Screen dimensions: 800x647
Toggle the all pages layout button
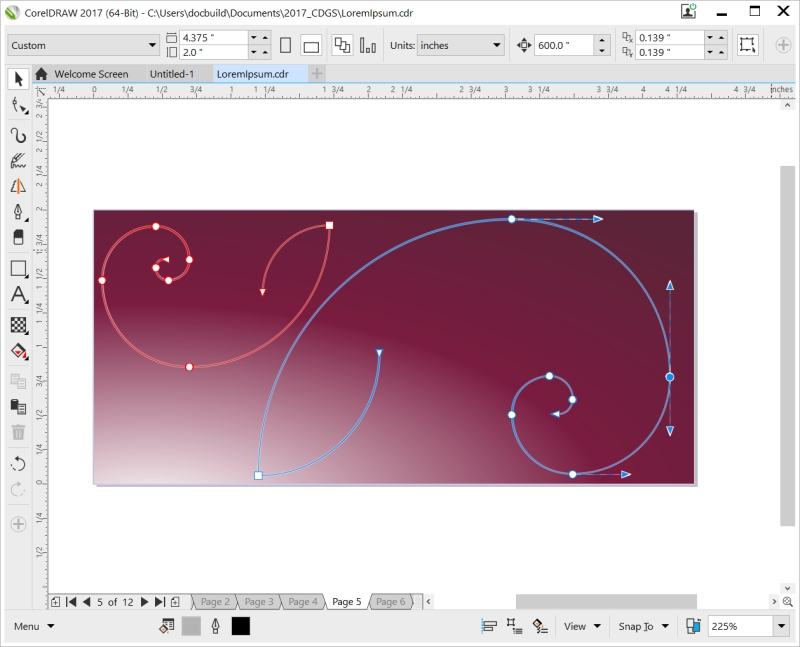point(342,45)
